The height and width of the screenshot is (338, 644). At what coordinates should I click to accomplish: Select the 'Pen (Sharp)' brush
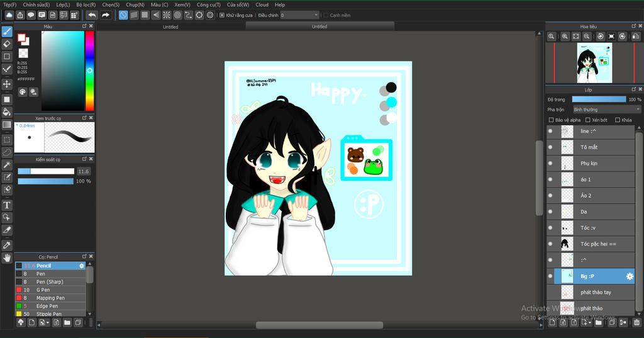click(50, 282)
